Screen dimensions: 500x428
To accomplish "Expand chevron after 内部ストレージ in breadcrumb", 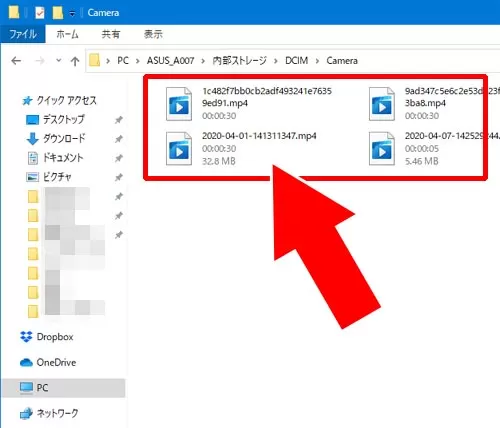I will click(x=276, y=61).
